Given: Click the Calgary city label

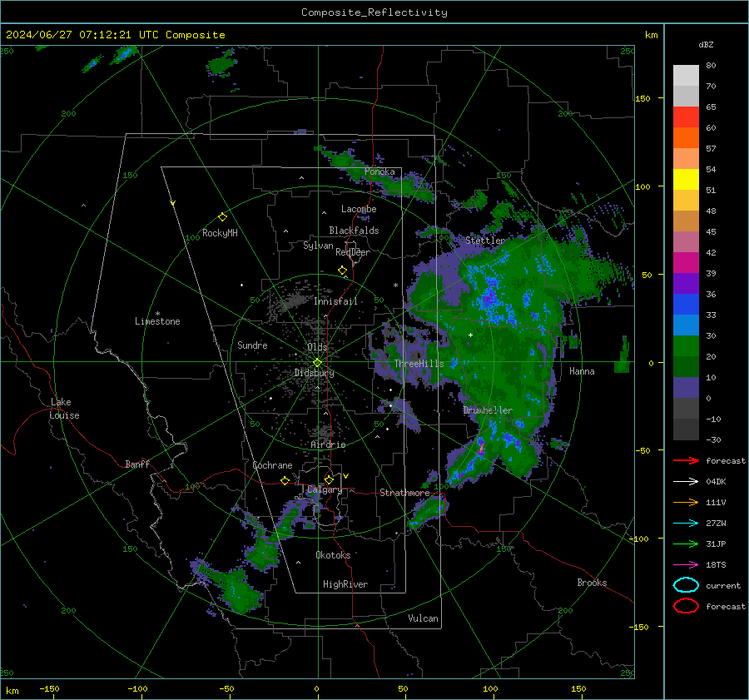Looking at the screenshot, I should tap(325, 489).
